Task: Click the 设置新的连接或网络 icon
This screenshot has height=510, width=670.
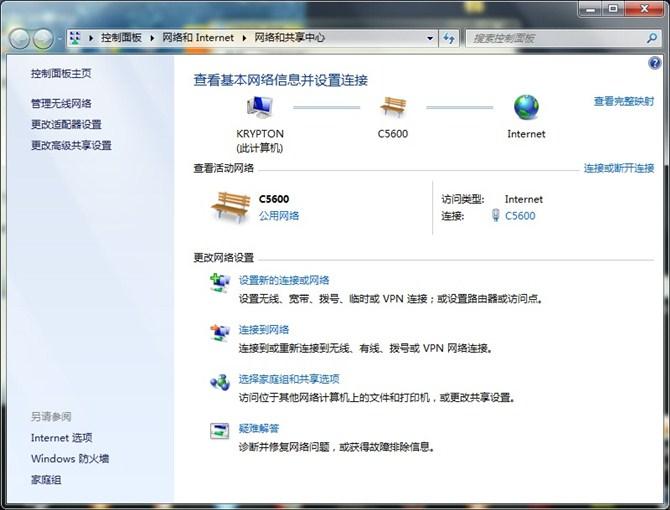Action: click(219, 283)
